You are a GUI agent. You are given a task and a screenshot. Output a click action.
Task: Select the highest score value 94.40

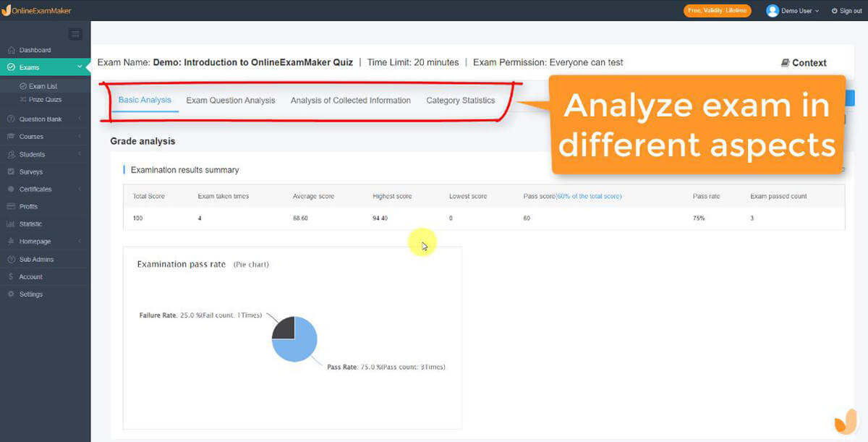pos(380,218)
